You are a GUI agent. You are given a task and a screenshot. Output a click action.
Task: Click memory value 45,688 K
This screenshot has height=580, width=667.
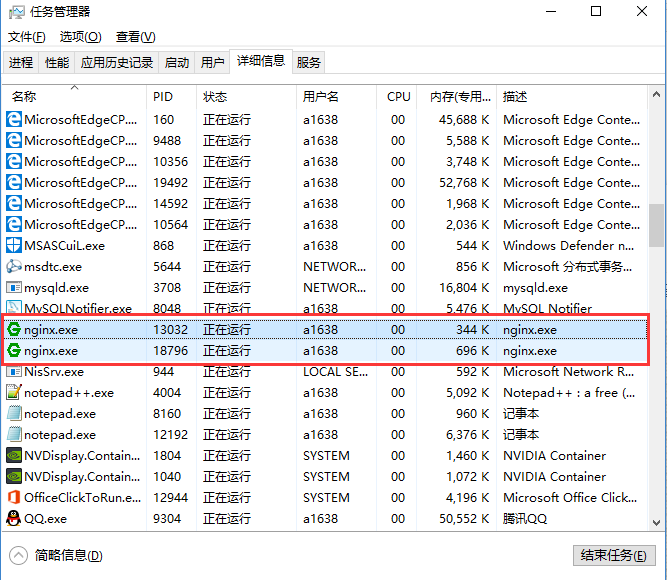pos(464,120)
